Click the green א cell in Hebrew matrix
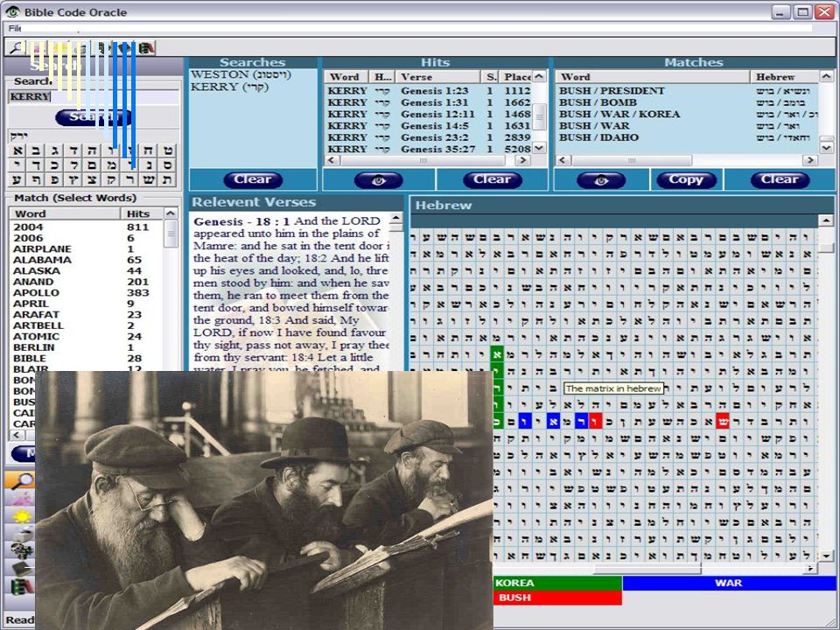The image size is (840, 630). [x=497, y=354]
